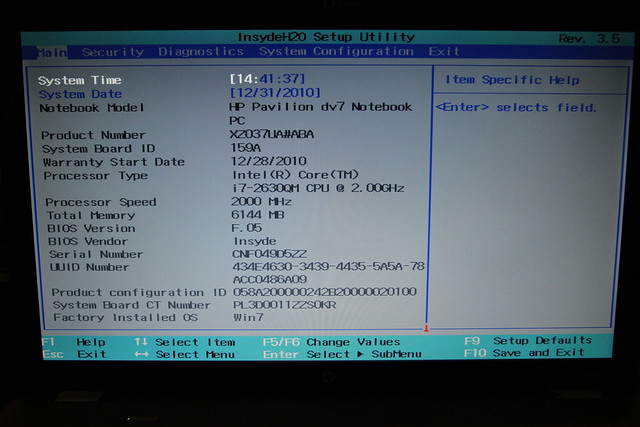Click the UUID Number label
Viewport: 640px width, 427px height.
(89, 267)
